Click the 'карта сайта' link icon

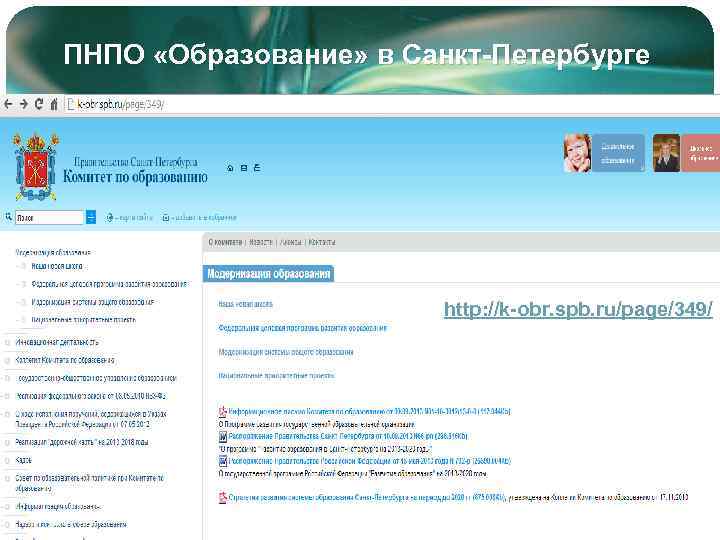(109, 218)
